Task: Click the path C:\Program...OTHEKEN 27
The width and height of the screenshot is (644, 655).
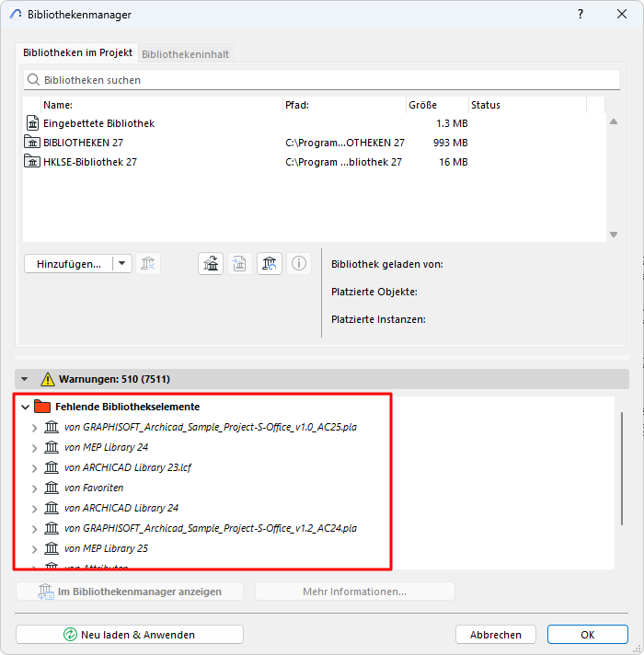Action: click(x=345, y=143)
